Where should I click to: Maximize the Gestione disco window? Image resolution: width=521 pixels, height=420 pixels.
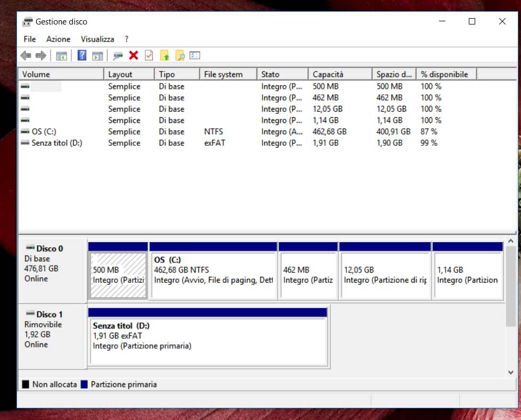472,21
